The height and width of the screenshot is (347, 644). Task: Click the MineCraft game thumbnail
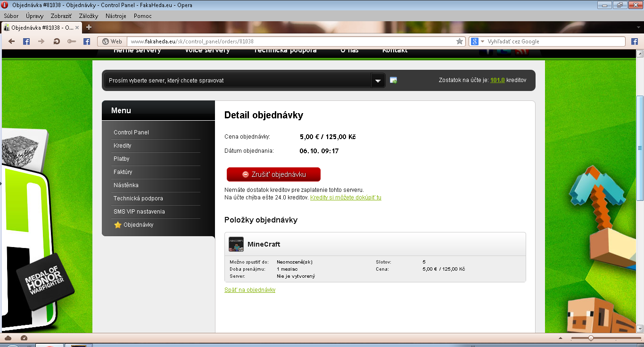236,244
